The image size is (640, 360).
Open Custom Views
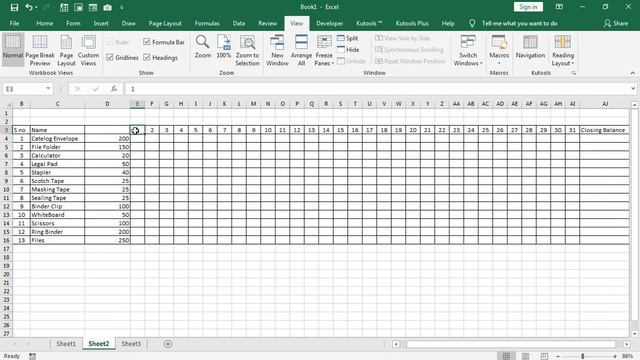click(88, 50)
